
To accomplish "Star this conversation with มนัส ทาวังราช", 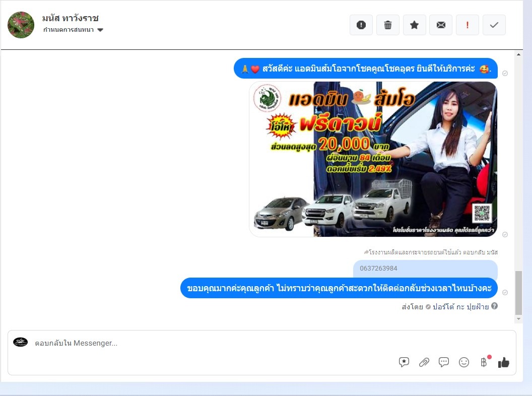I will pyautogui.click(x=414, y=25).
